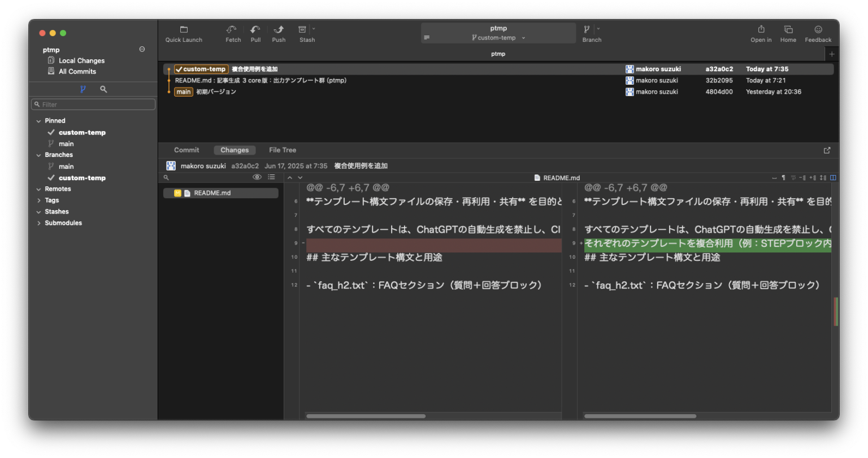868x458 pixels.
Task: Increase diff context lines icon
Action: pyautogui.click(x=813, y=178)
